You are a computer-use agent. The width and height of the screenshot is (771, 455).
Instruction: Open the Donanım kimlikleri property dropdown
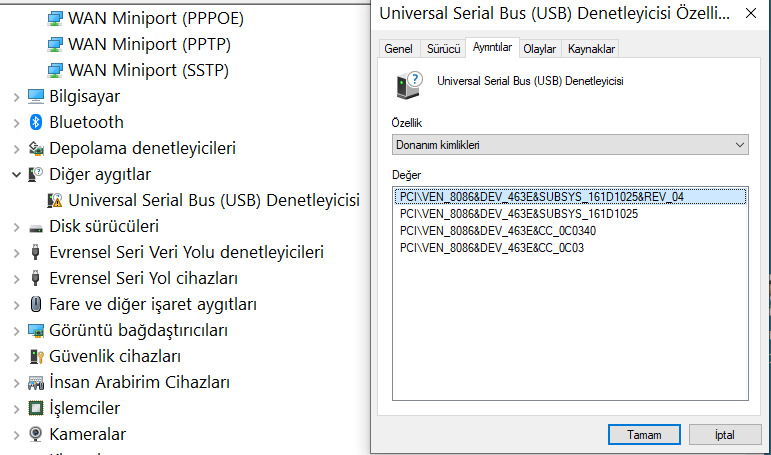tap(570, 145)
